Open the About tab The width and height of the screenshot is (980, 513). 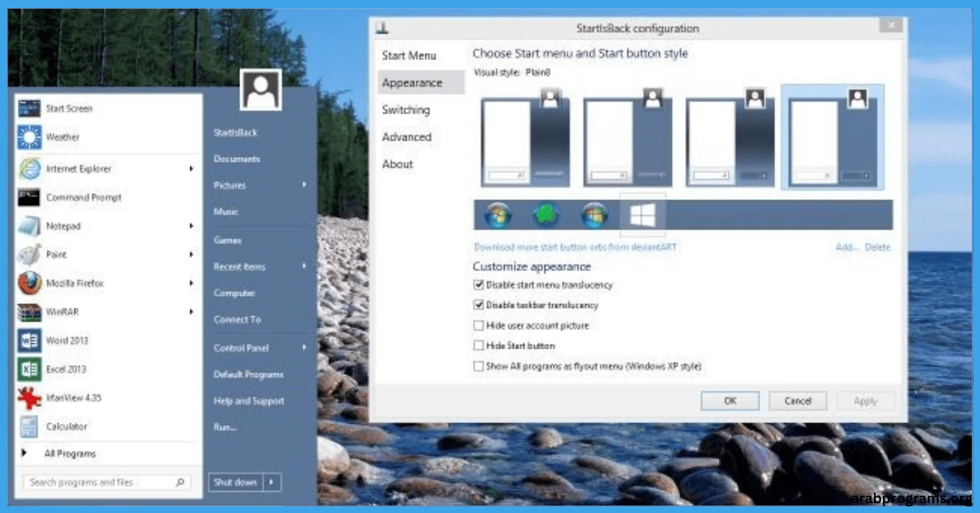[398, 163]
